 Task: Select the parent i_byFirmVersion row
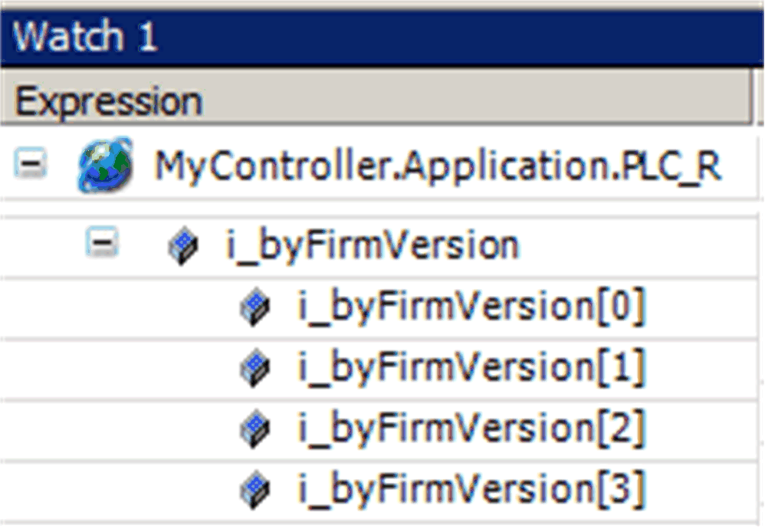pos(373,245)
